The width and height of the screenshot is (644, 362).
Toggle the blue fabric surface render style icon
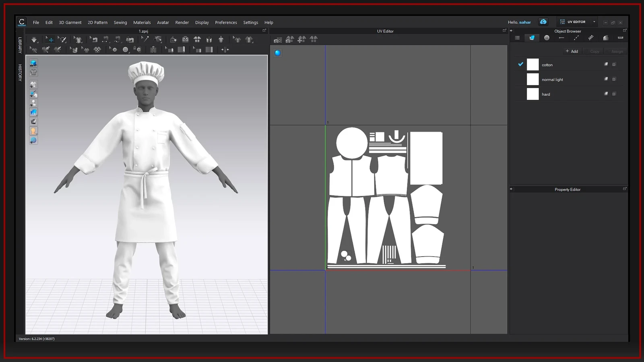pyautogui.click(x=33, y=112)
